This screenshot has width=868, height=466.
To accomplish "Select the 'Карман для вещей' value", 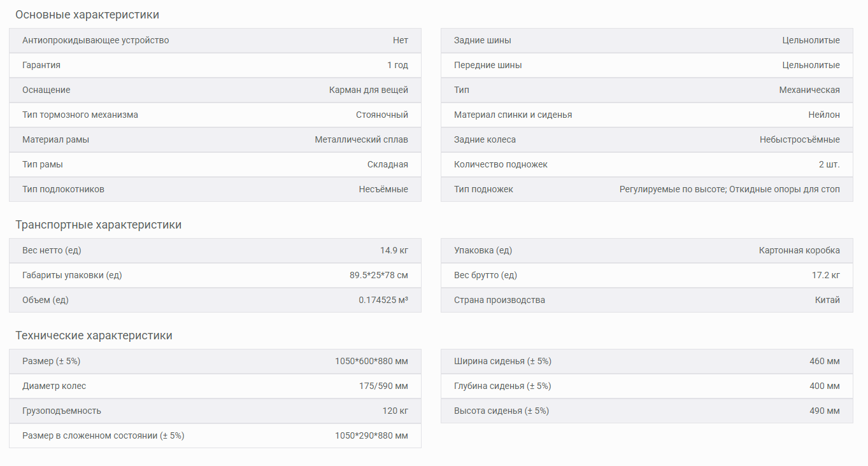I will [x=369, y=90].
